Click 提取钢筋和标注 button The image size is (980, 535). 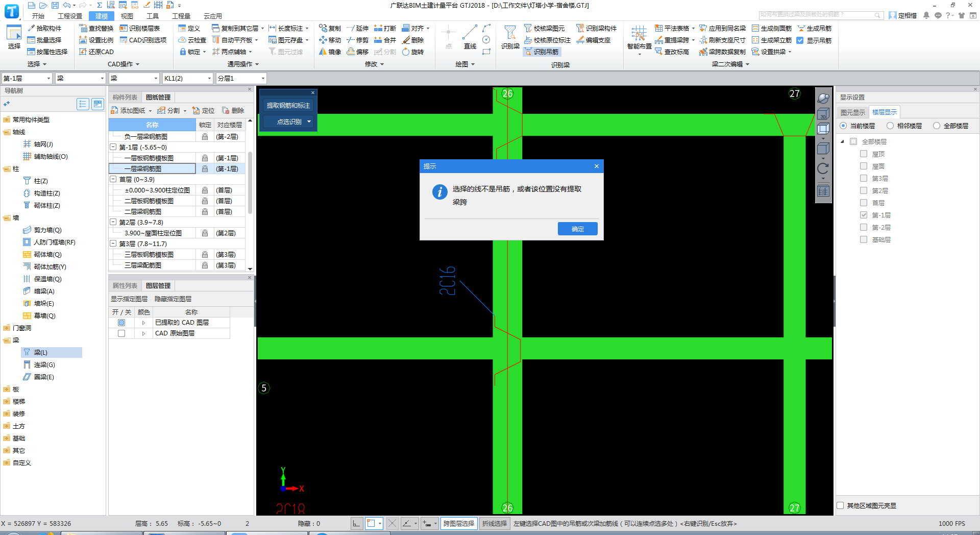(288, 105)
